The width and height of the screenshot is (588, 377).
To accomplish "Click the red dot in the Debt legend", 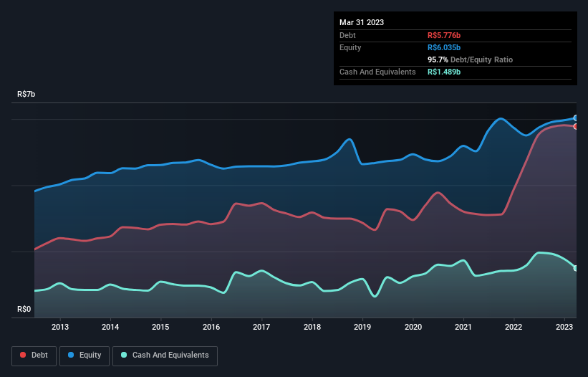I will pyautogui.click(x=24, y=355).
